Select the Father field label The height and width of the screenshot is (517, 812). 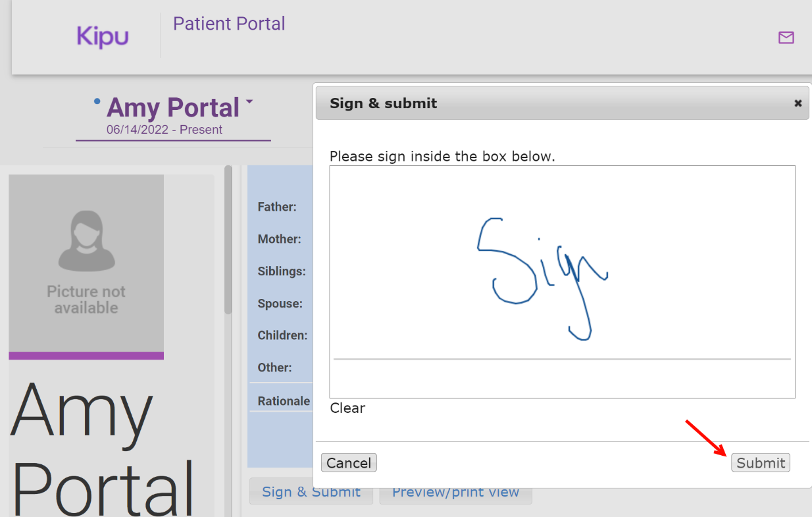[x=277, y=207]
